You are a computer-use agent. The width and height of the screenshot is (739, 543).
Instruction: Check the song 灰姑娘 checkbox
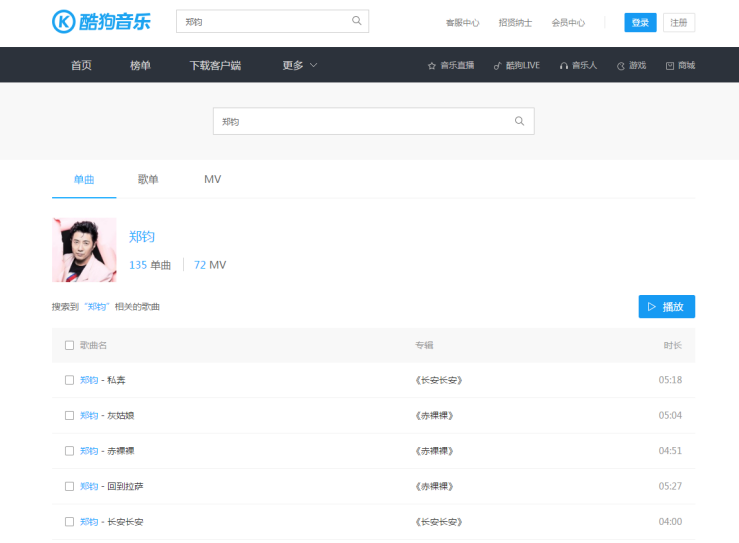[x=69, y=415]
